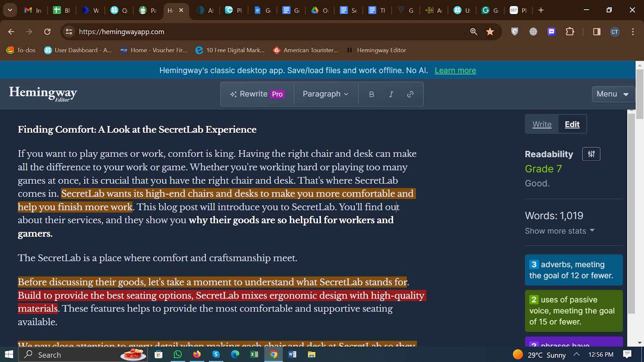Open Microsoft Store from the taskbar
Image resolution: width=644 pixels, height=362 pixels.
coord(159,354)
